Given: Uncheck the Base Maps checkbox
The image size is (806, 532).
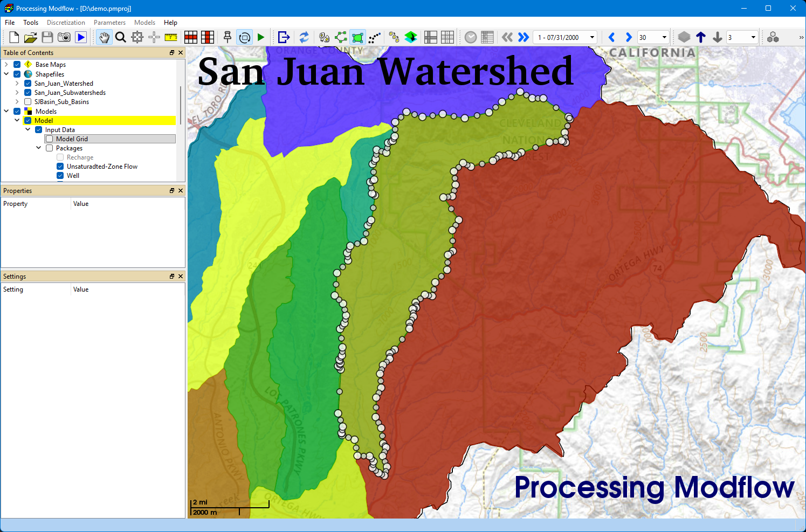Looking at the screenshot, I should (17, 65).
